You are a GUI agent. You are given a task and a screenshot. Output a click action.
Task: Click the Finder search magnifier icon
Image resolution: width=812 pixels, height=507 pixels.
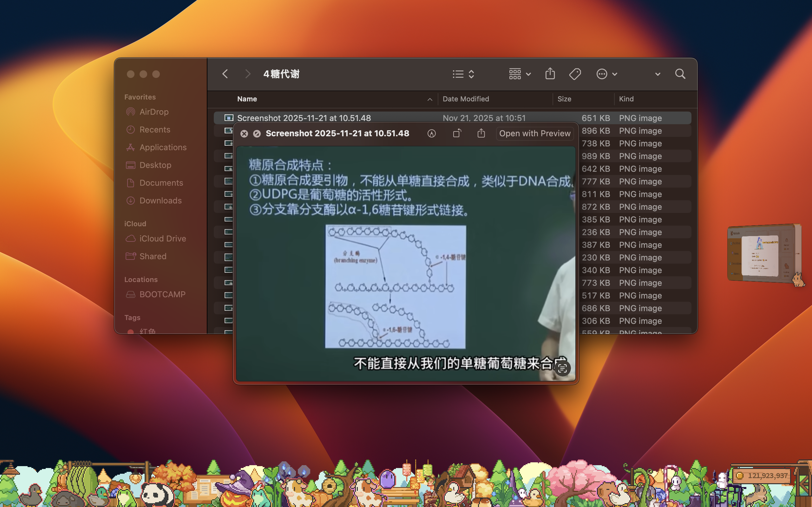pyautogui.click(x=680, y=74)
